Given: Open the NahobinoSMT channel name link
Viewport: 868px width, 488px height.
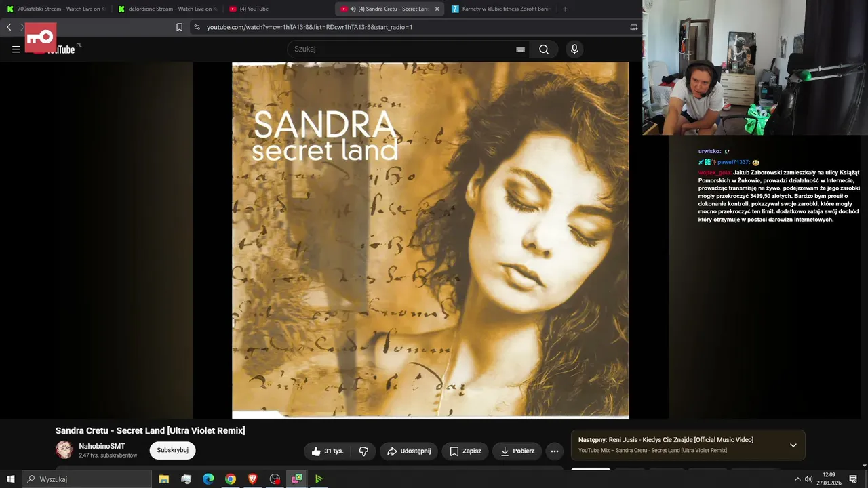Looking at the screenshot, I should tap(102, 446).
